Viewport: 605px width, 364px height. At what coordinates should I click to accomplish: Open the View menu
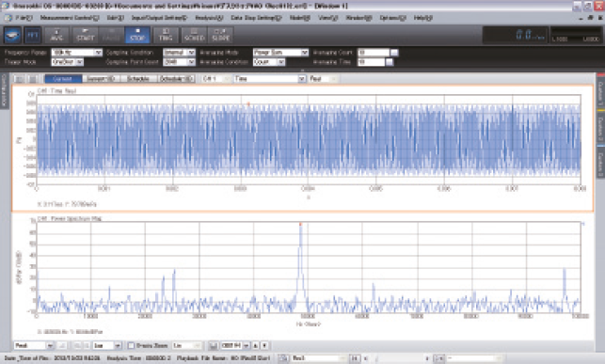coord(328,18)
